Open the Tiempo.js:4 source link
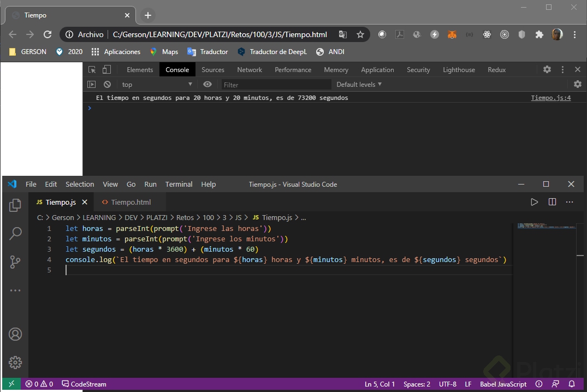 coord(550,98)
